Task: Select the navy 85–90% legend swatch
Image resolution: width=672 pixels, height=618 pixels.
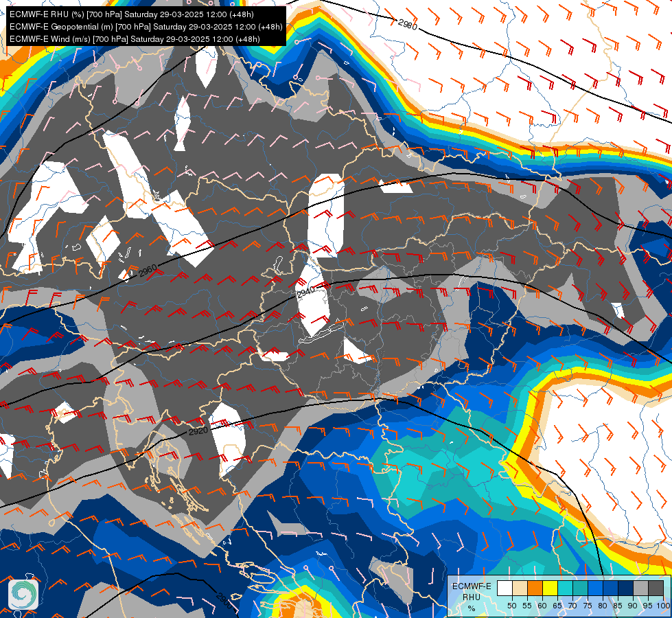Action: coord(626,588)
